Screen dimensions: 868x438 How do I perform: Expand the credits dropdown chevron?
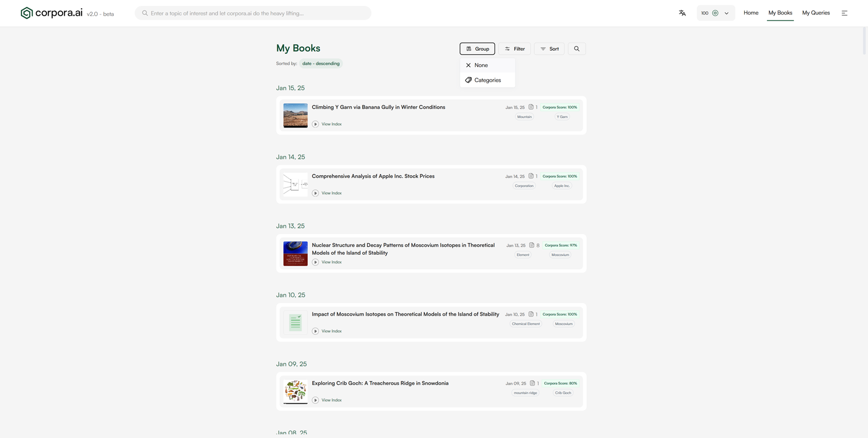(727, 13)
